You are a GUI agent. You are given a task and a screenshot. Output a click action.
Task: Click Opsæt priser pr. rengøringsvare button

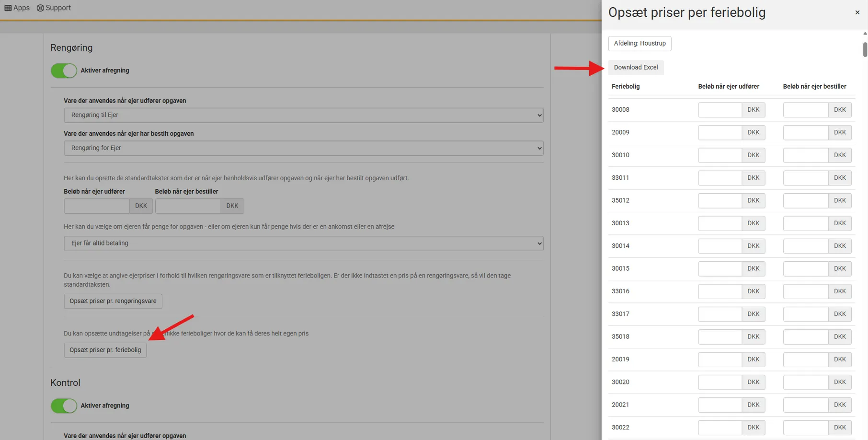click(113, 301)
